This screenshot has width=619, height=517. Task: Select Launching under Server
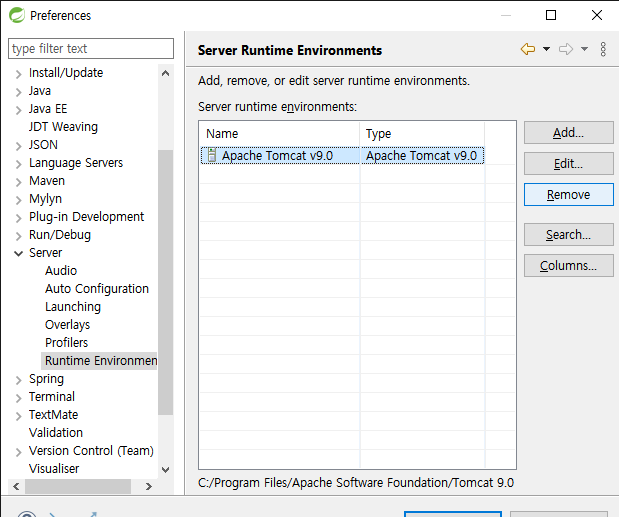73,307
